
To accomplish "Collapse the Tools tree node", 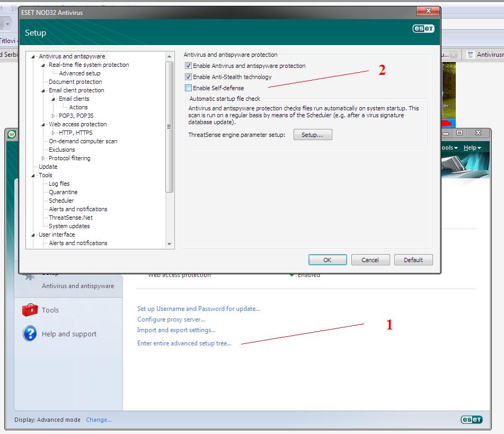I will 33,175.
